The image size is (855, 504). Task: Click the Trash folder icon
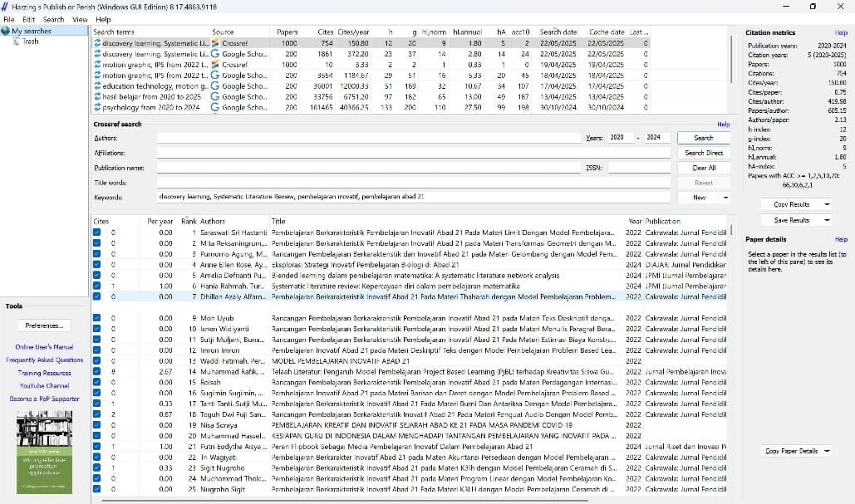coord(16,42)
